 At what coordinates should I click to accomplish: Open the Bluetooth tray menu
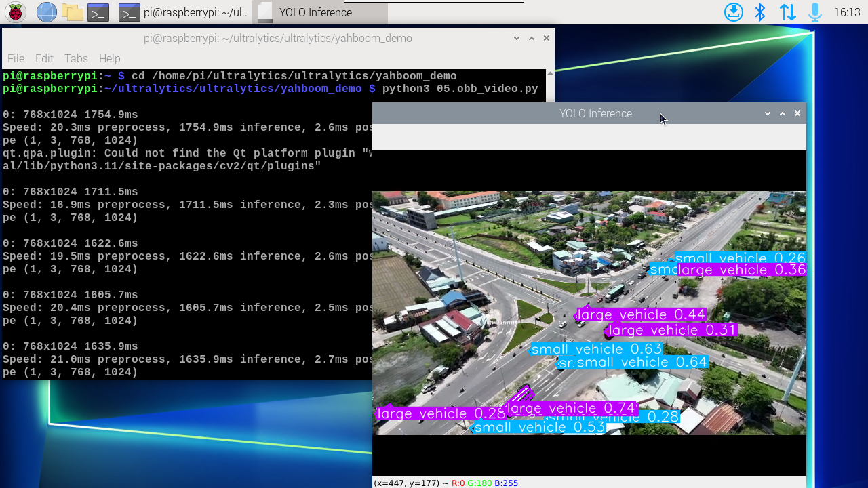760,12
